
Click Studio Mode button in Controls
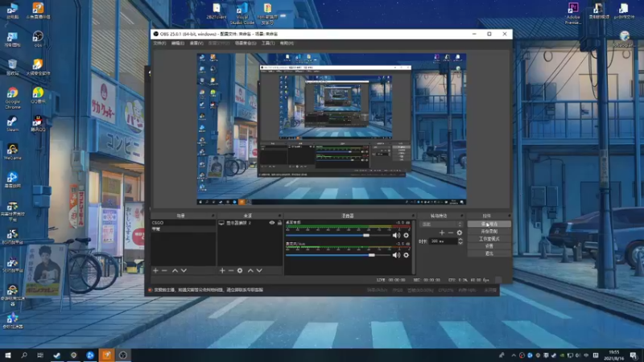[x=489, y=239]
